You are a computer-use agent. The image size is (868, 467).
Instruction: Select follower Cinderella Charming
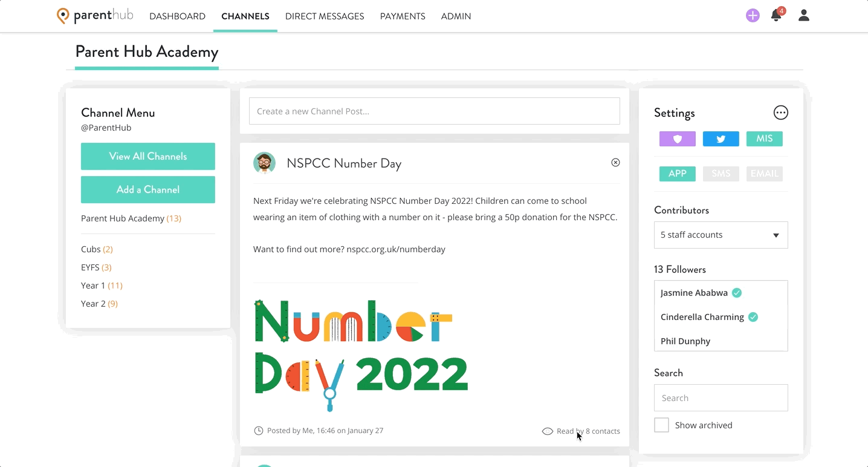pyautogui.click(x=702, y=317)
